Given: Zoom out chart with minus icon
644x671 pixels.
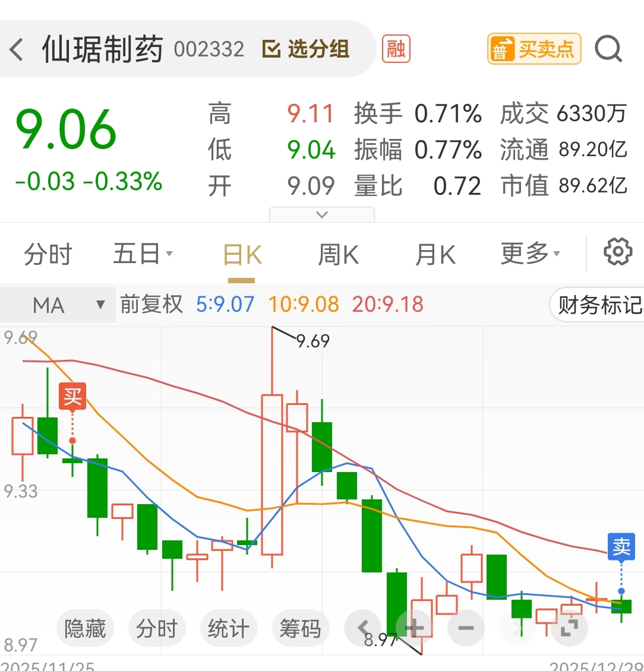Looking at the screenshot, I should 466,628.
